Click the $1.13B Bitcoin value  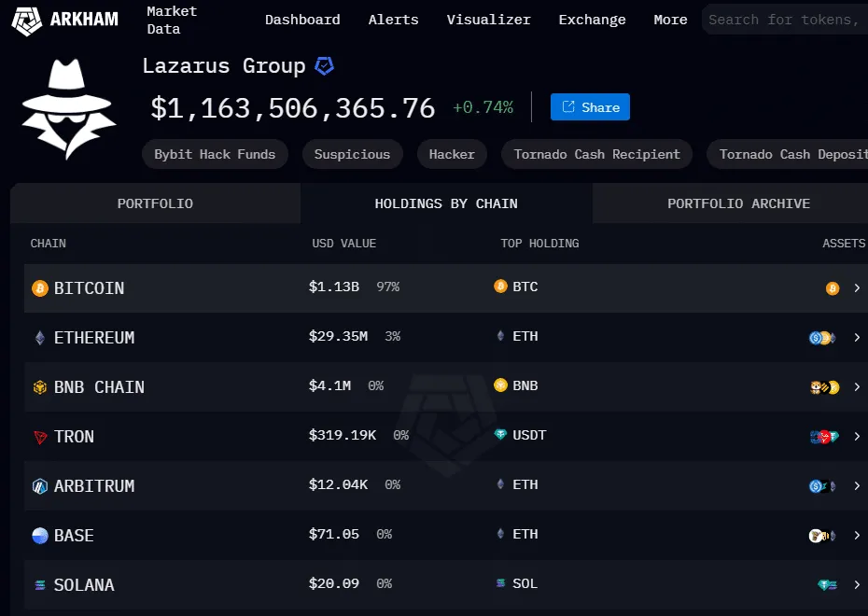point(334,287)
